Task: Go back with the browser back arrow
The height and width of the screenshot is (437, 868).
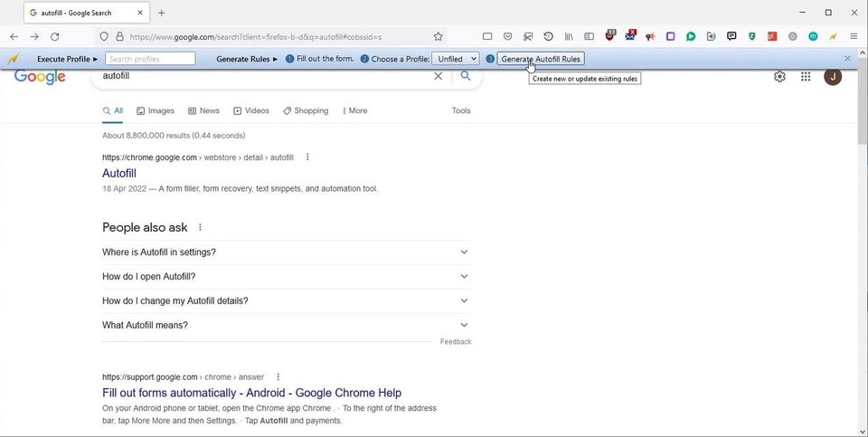Action: point(14,36)
